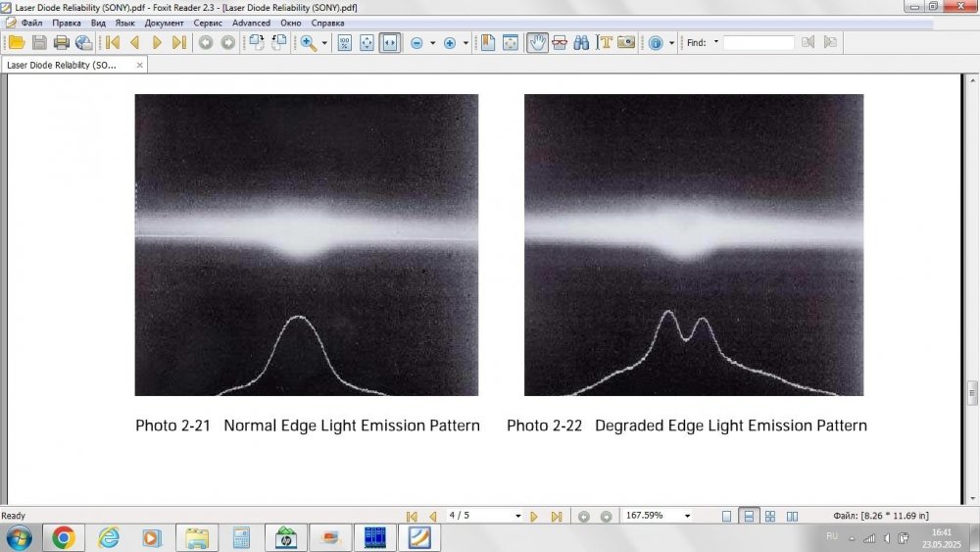Launch Google Chrome from the taskbar
Screen dimensions: 980x552
pos(63,537)
